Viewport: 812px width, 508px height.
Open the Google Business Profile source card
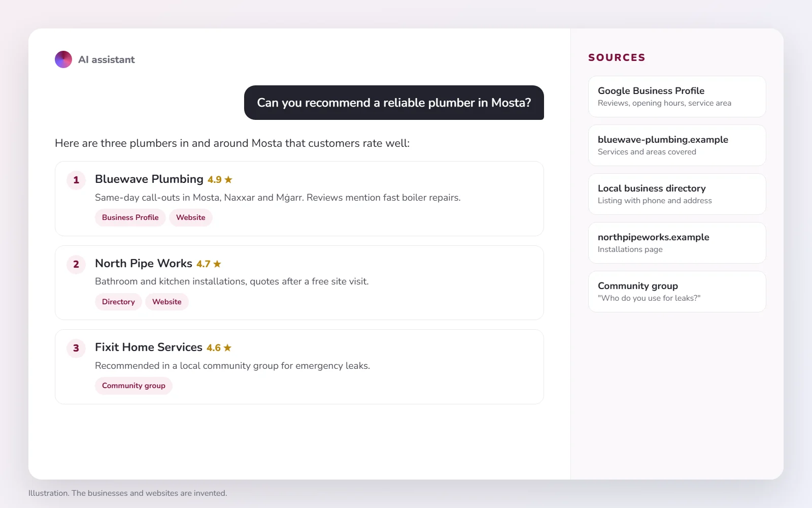tap(677, 97)
